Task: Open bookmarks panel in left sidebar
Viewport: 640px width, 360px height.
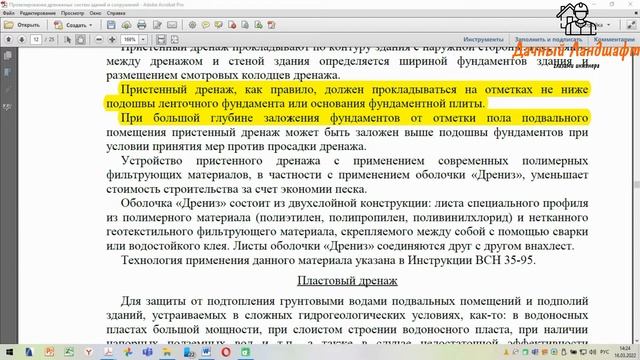Action: (x=8, y=73)
